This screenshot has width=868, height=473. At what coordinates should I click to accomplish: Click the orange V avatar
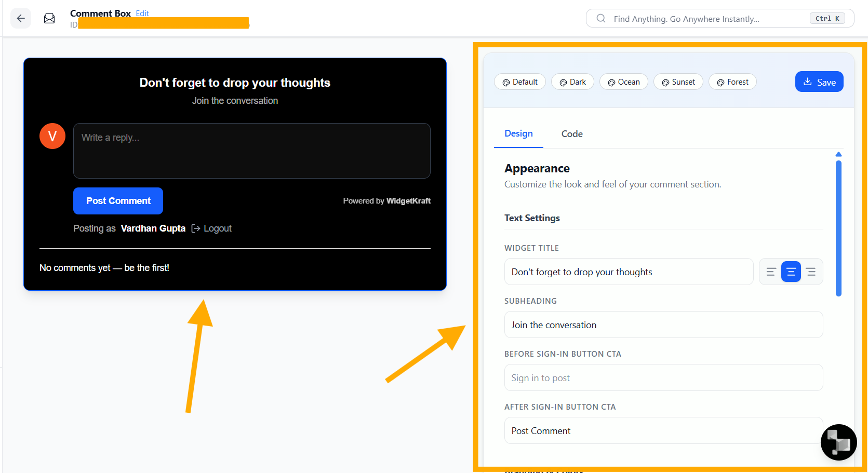coord(52,136)
